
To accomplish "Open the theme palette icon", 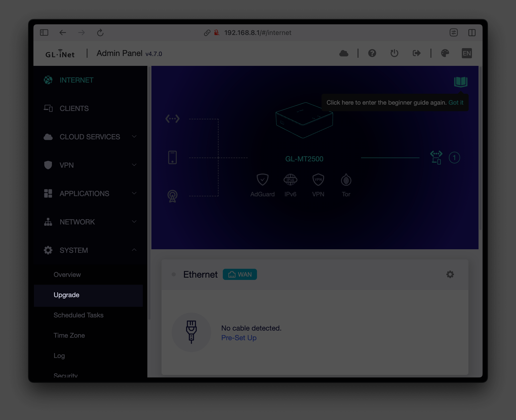I will pyautogui.click(x=445, y=53).
